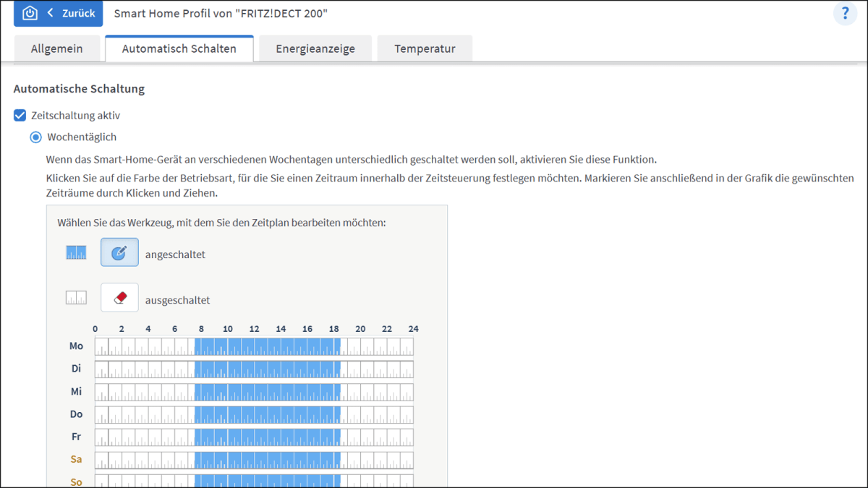Open the help question mark icon
The height and width of the screenshot is (488, 868).
point(845,14)
